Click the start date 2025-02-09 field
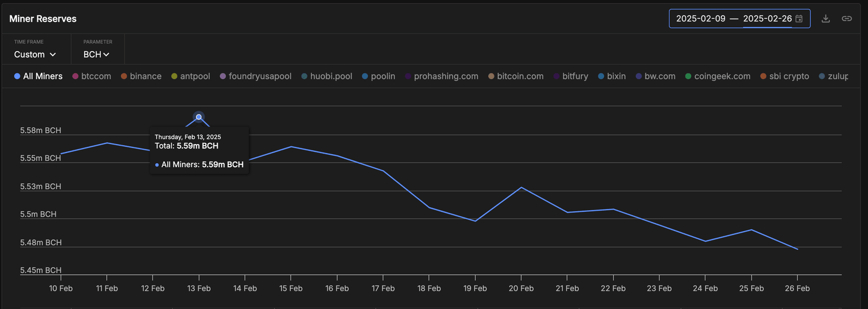 click(701, 19)
